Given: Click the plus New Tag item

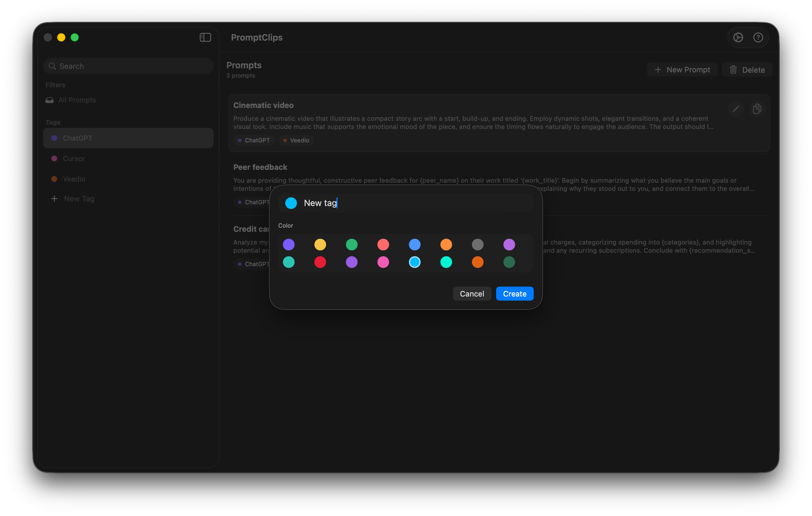Looking at the screenshot, I should pyautogui.click(x=73, y=198).
